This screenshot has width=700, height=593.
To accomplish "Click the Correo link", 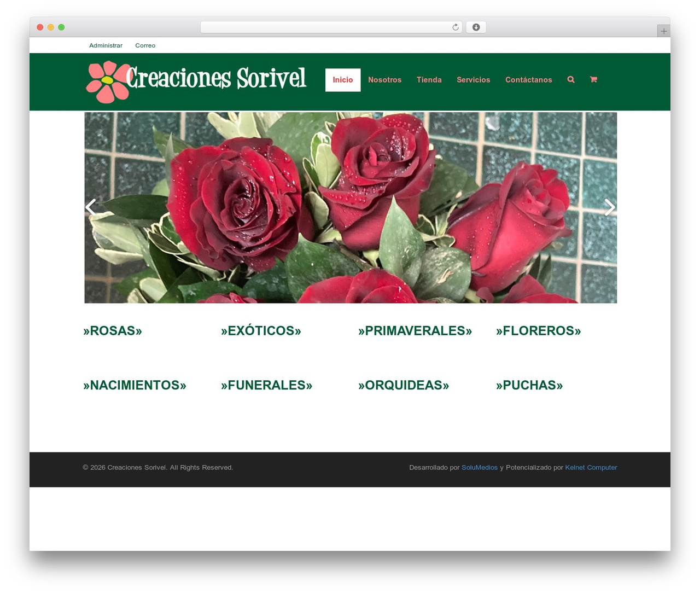I will (145, 45).
